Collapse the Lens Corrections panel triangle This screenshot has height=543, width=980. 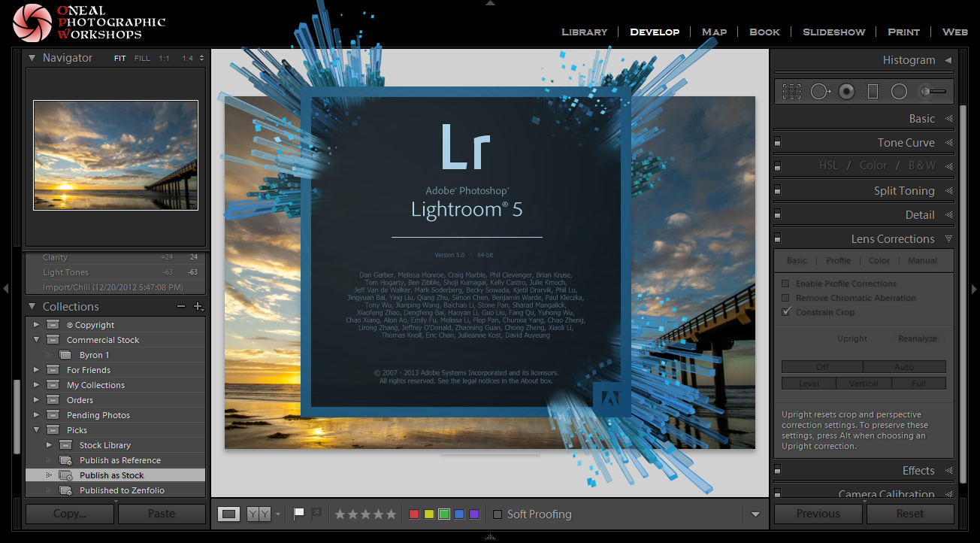click(948, 238)
